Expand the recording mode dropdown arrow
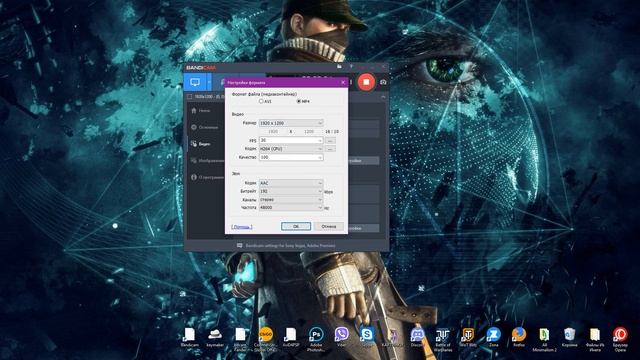 [209, 82]
